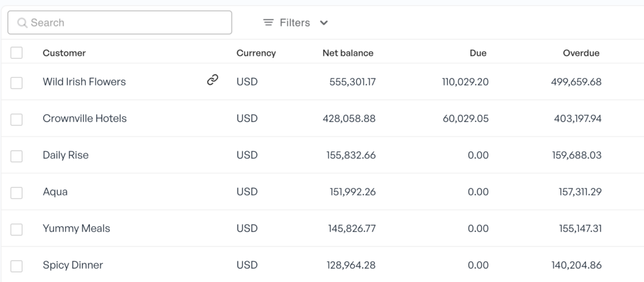
Task: Sort by the Net balance column header
Action: click(348, 53)
